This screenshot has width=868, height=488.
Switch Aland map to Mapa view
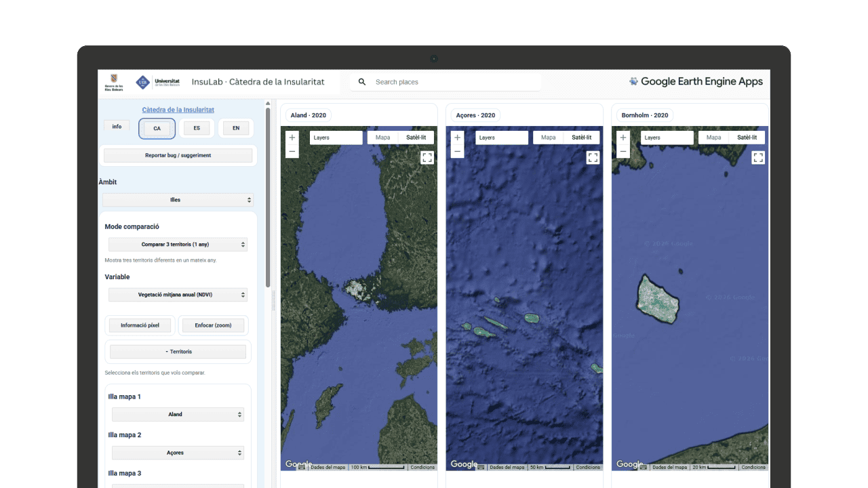point(382,138)
